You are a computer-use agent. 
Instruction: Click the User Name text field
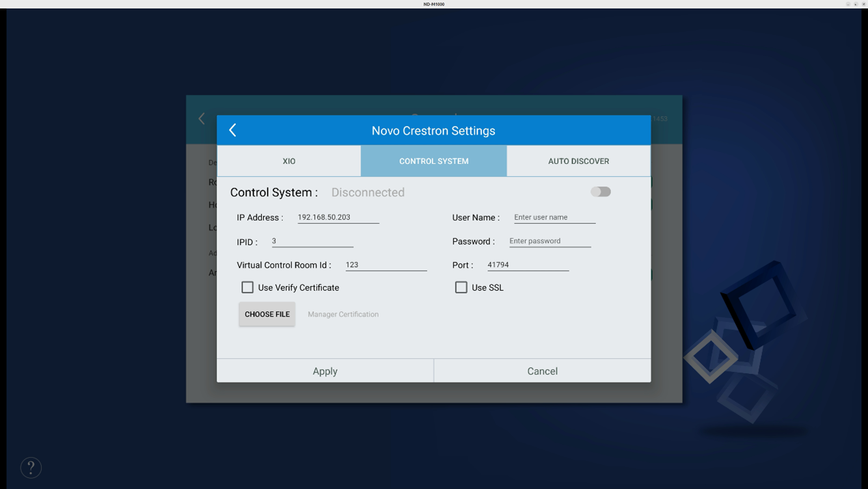click(554, 217)
